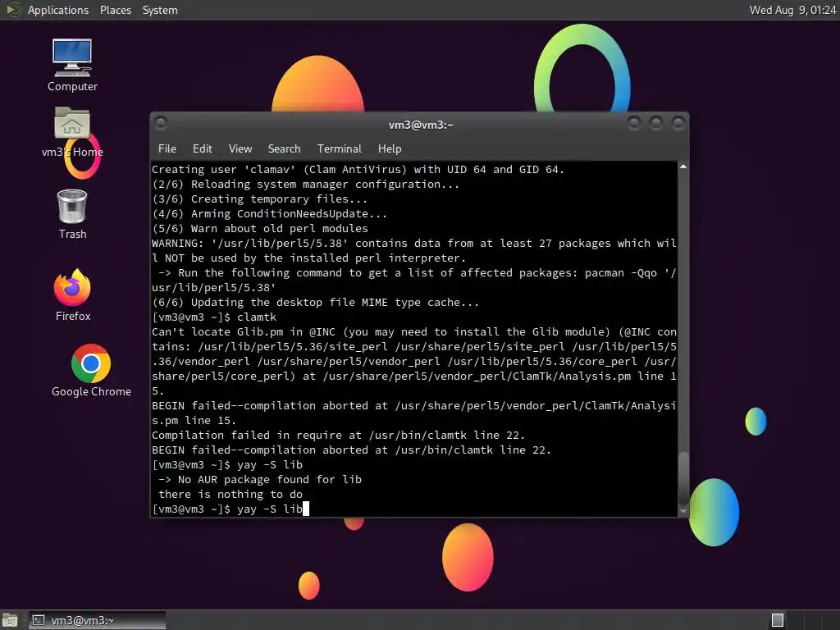This screenshot has height=630, width=840.
Task: Maximize the terminal window
Action: click(x=655, y=124)
